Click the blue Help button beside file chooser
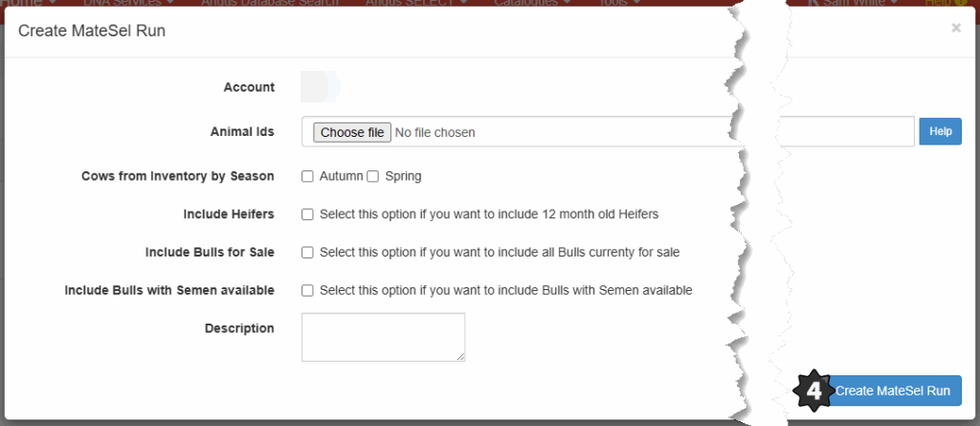 940,132
